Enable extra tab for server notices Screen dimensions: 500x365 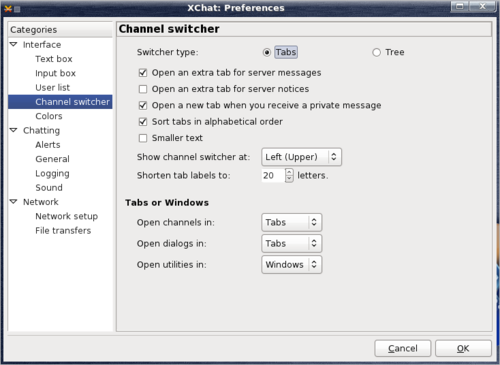(x=143, y=89)
